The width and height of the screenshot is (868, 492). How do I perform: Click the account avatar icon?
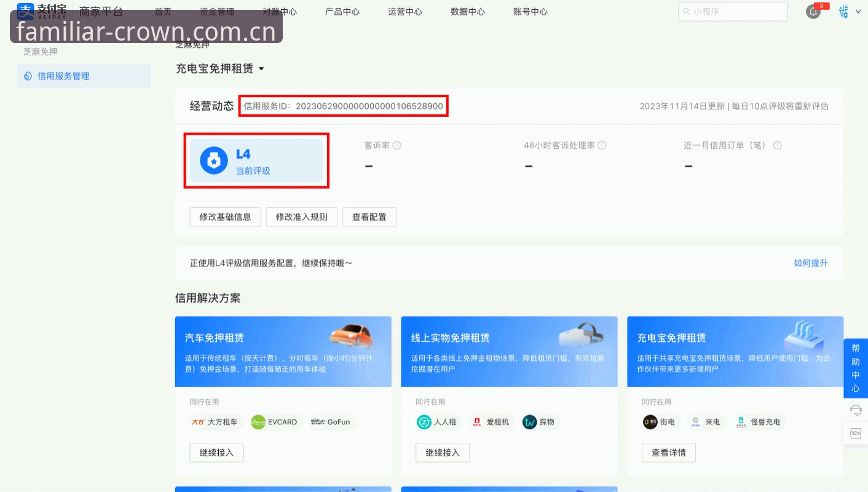[844, 11]
